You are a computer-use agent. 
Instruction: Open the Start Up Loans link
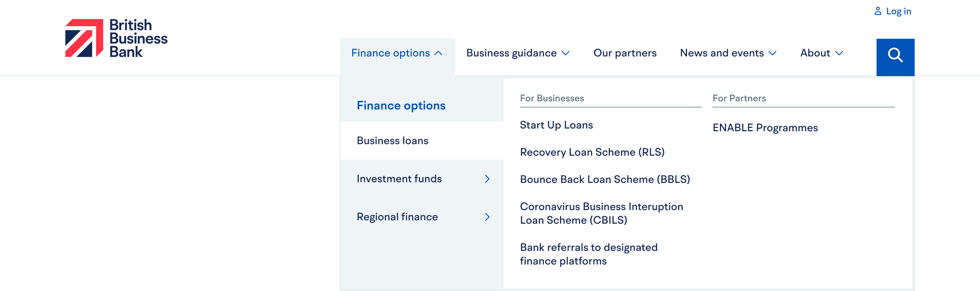click(x=556, y=125)
